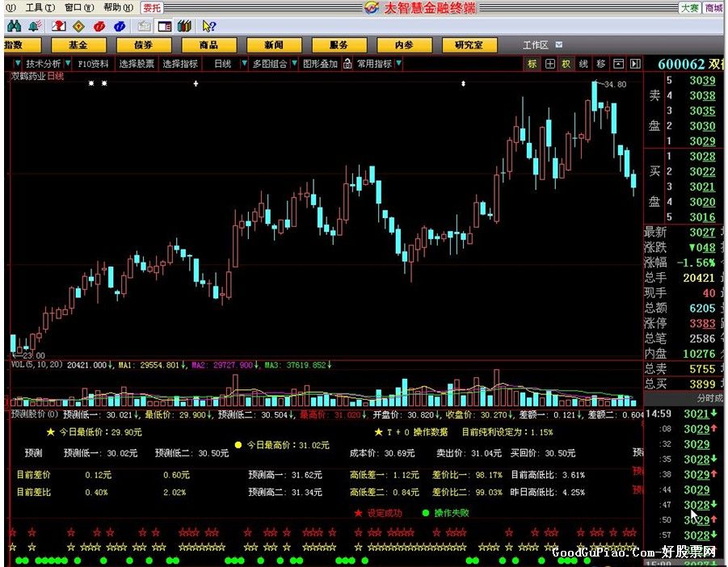728x567 pixels.
Task: Click the F10资料 button
Action: [93, 64]
